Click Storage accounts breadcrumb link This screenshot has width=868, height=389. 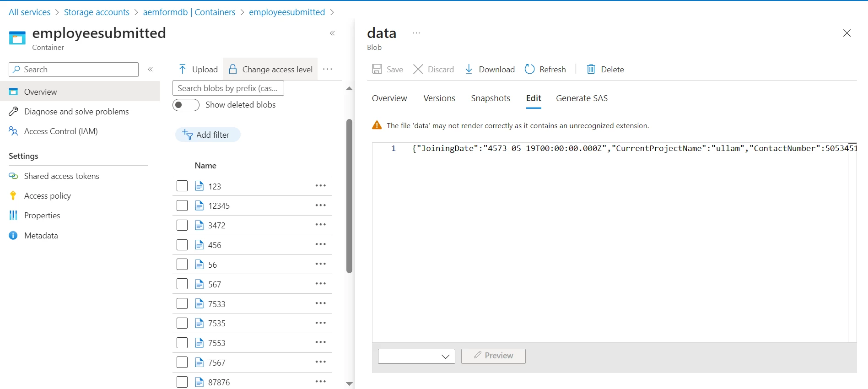[x=97, y=12]
